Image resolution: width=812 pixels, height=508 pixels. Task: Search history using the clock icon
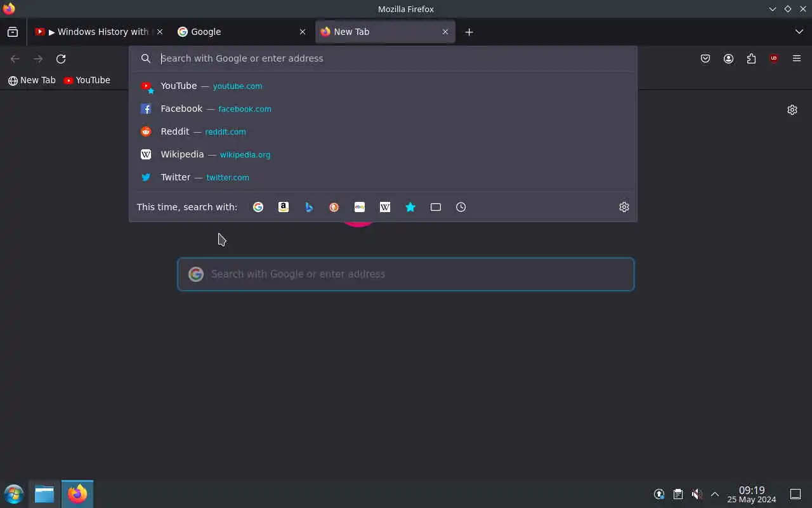coord(461,207)
